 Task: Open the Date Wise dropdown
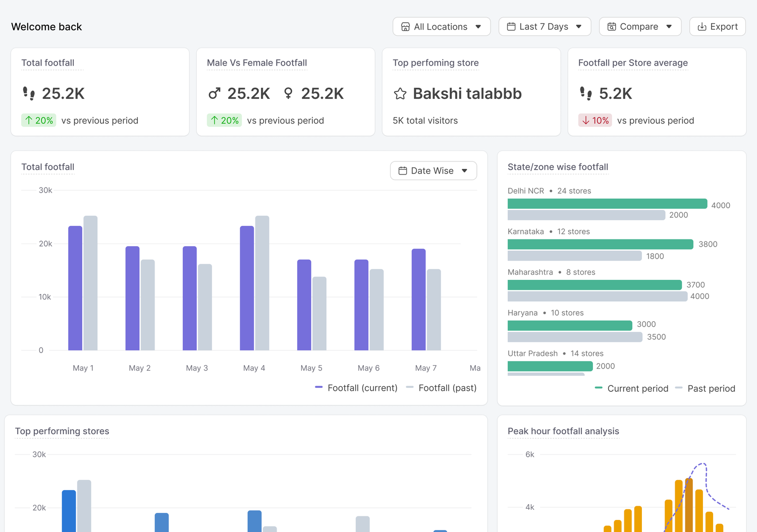coord(434,171)
